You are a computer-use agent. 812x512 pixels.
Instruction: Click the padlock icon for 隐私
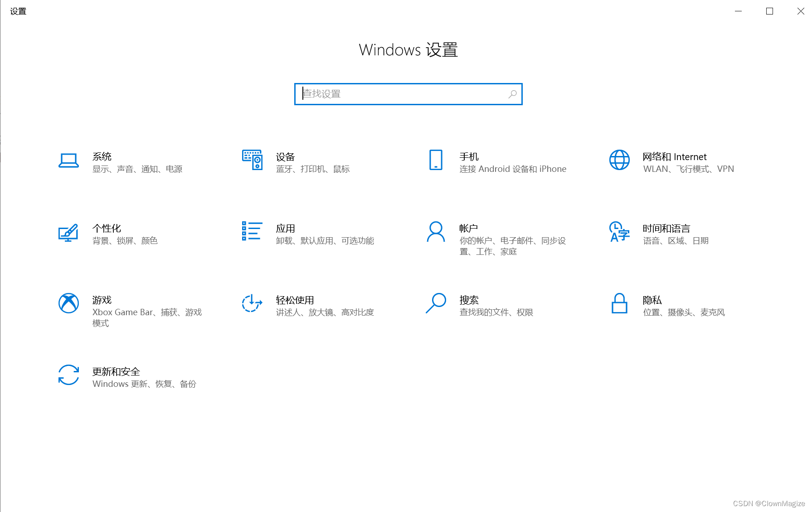pyautogui.click(x=619, y=303)
